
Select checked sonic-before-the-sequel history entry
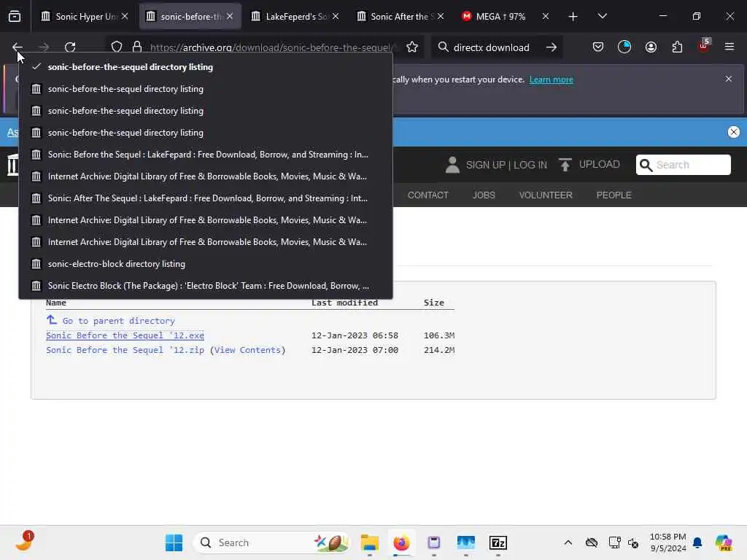coord(205,67)
